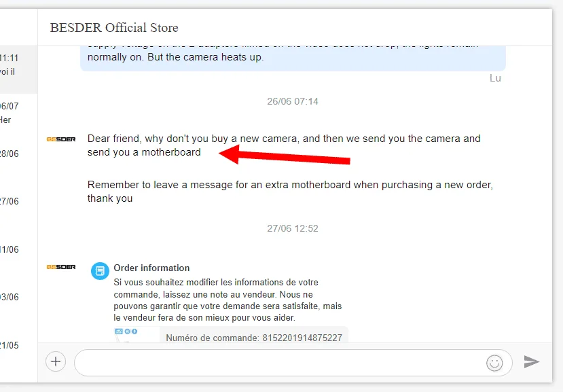Screen dimensions: 563x392
Task: Click the BESDER Official Store title
Action: click(x=114, y=28)
